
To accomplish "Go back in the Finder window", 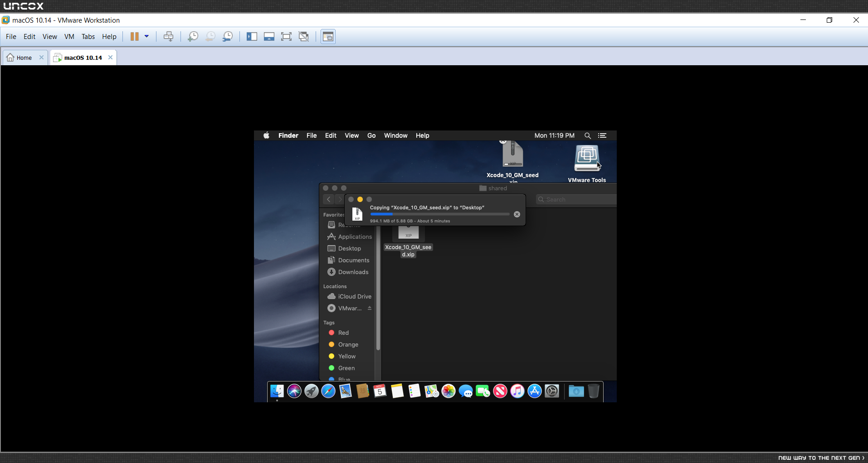I will pyautogui.click(x=329, y=199).
